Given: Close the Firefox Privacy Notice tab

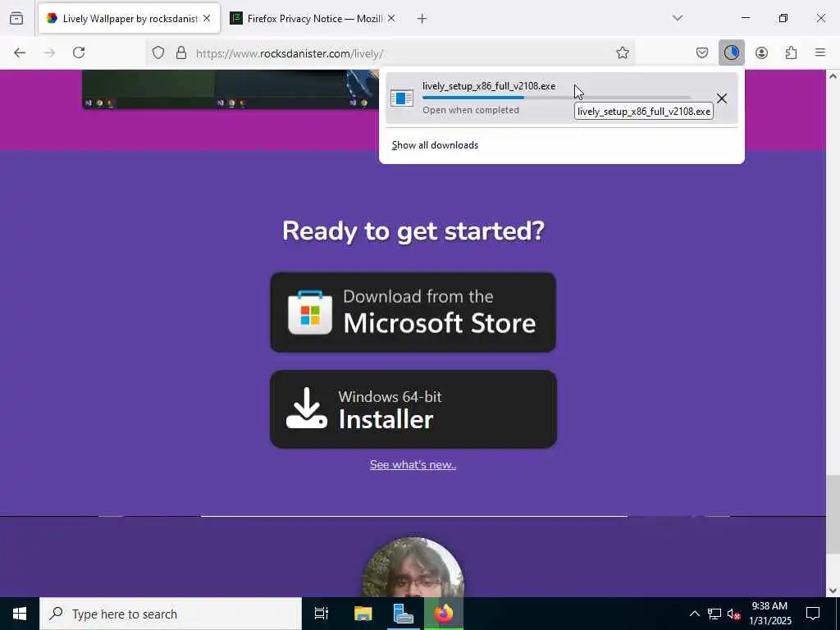Looking at the screenshot, I should click(391, 18).
